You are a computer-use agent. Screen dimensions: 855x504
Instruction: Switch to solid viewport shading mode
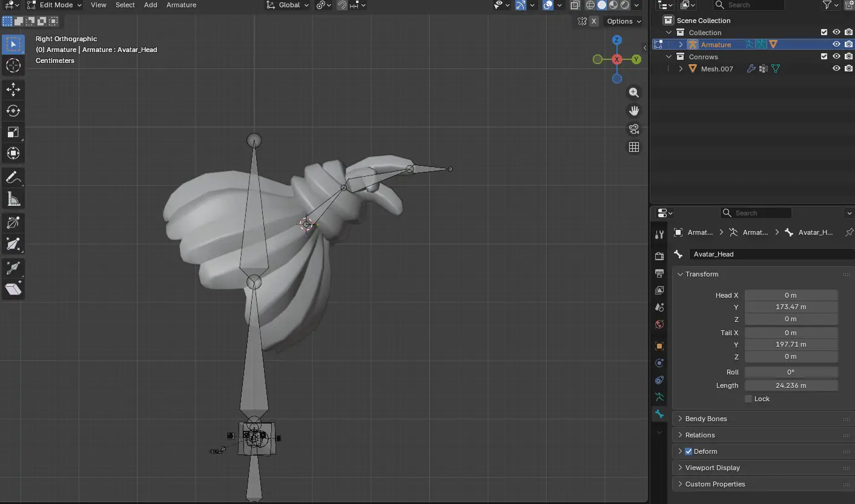click(x=602, y=5)
